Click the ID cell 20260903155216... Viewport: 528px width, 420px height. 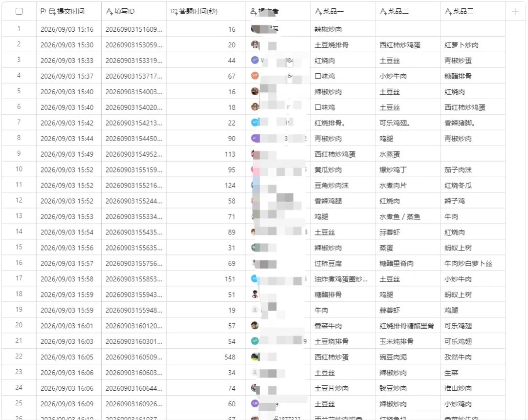[x=133, y=185]
